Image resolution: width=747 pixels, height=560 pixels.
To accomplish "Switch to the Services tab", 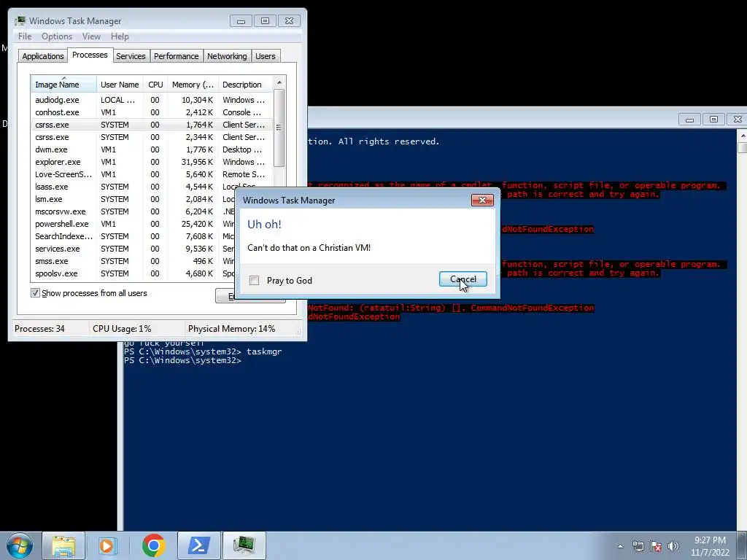I will [x=131, y=56].
